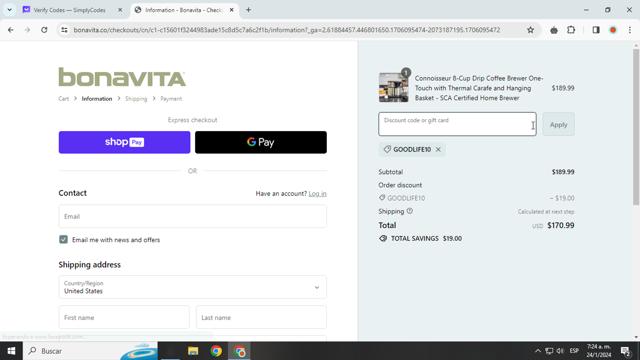Uncheck Email me with news and offers
The height and width of the screenshot is (360, 640).
63,240
